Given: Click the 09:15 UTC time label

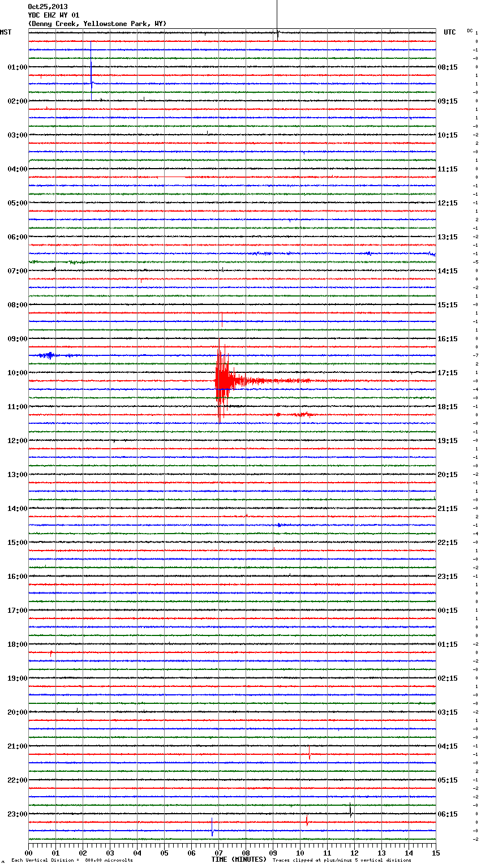Looking at the screenshot, I should tap(448, 101).
